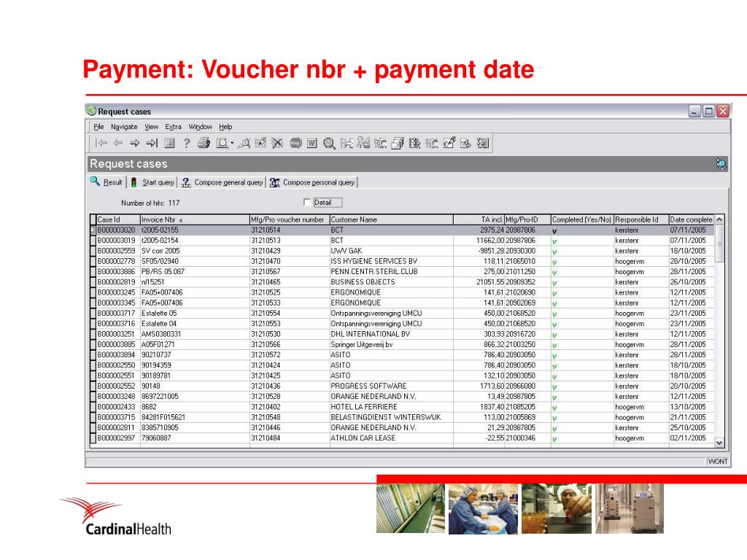Click voucher number 31210567

[x=266, y=271]
